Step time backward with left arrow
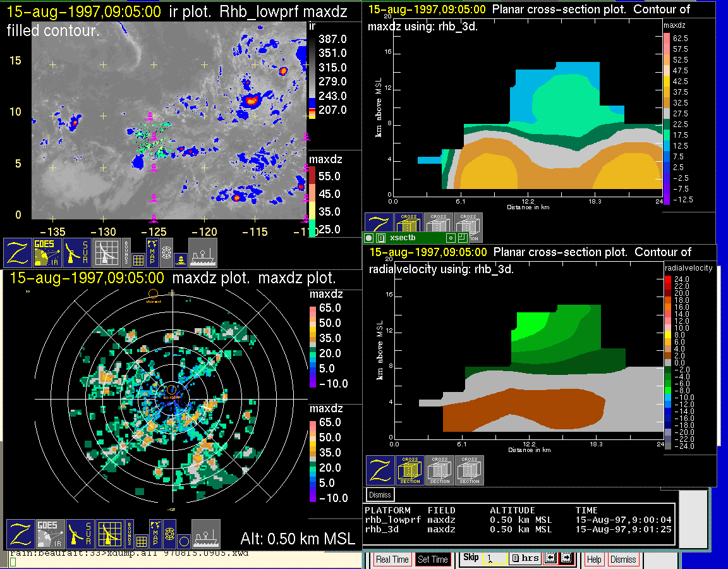The image size is (728, 569). coord(550,559)
